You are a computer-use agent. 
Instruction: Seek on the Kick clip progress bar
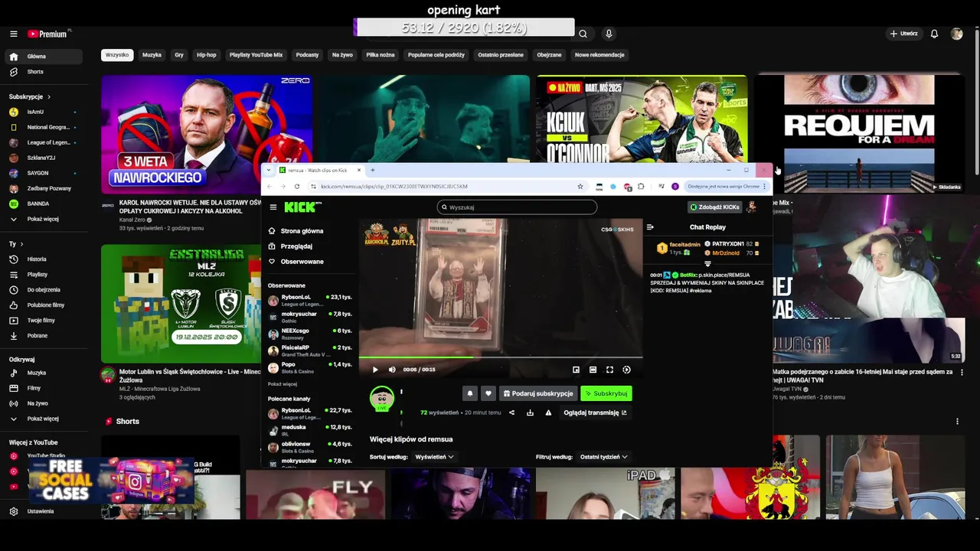501,357
